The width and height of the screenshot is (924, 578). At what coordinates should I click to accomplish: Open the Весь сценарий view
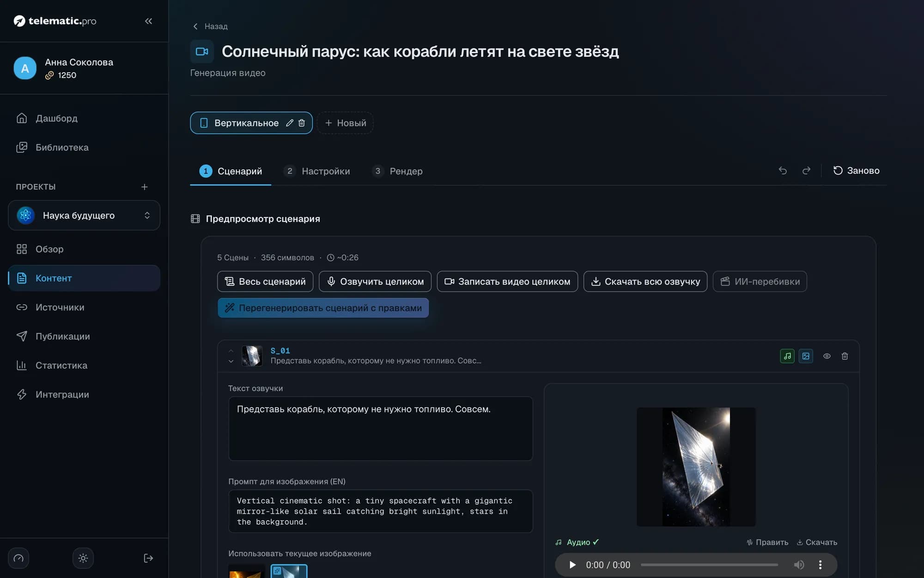(265, 282)
